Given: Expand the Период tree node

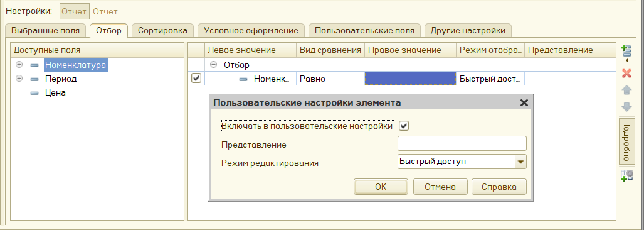Looking at the screenshot, I should click(x=19, y=79).
